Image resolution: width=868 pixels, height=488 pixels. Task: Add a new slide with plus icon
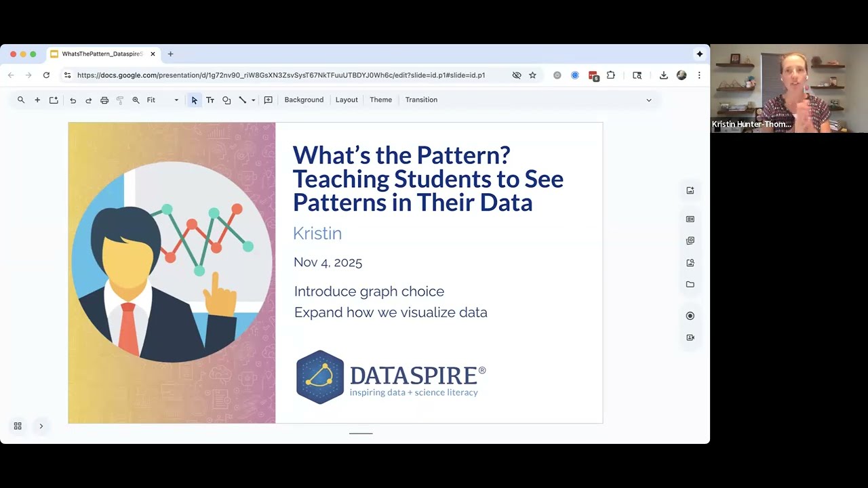(37, 100)
